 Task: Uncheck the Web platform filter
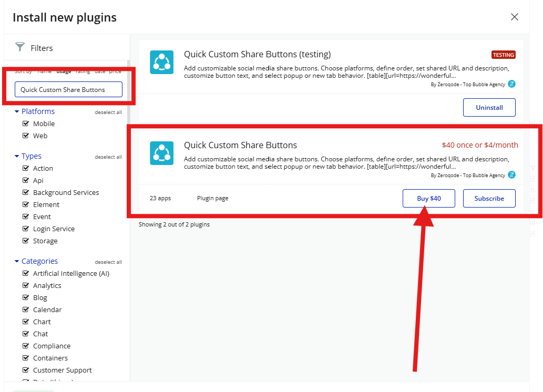[x=26, y=136]
